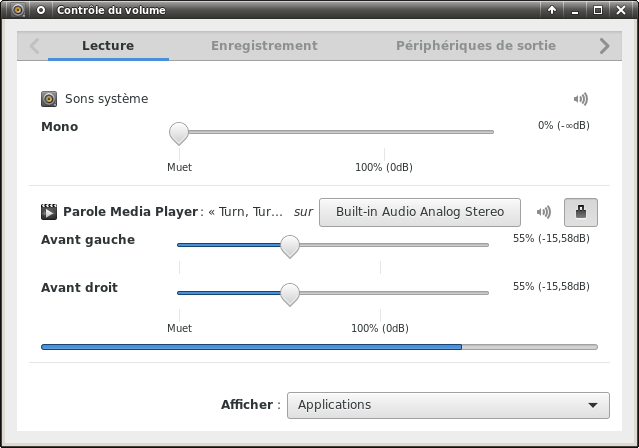Shade window with the up arrow icon
Viewport: 639px width, 448px height.
click(x=552, y=10)
